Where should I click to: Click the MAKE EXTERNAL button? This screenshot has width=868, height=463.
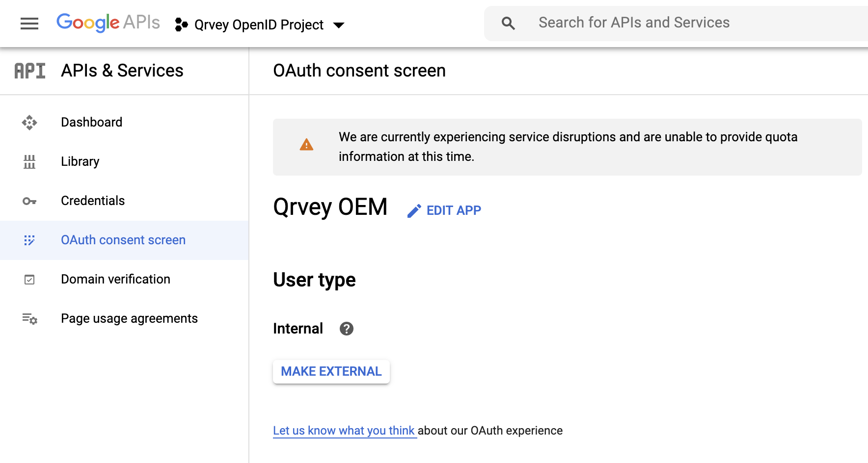pos(331,371)
